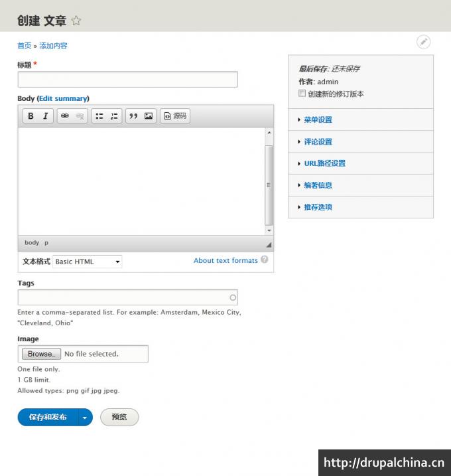Screen dimensions: 451x476
Task: Click into the 标题 title input field
Action: coord(128,80)
